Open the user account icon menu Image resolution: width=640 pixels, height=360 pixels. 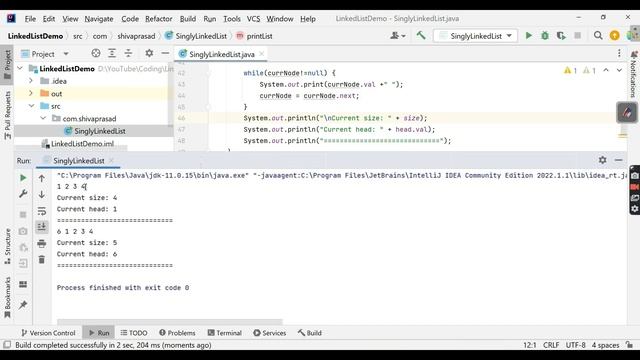pyautogui.click(x=398, y=36)
